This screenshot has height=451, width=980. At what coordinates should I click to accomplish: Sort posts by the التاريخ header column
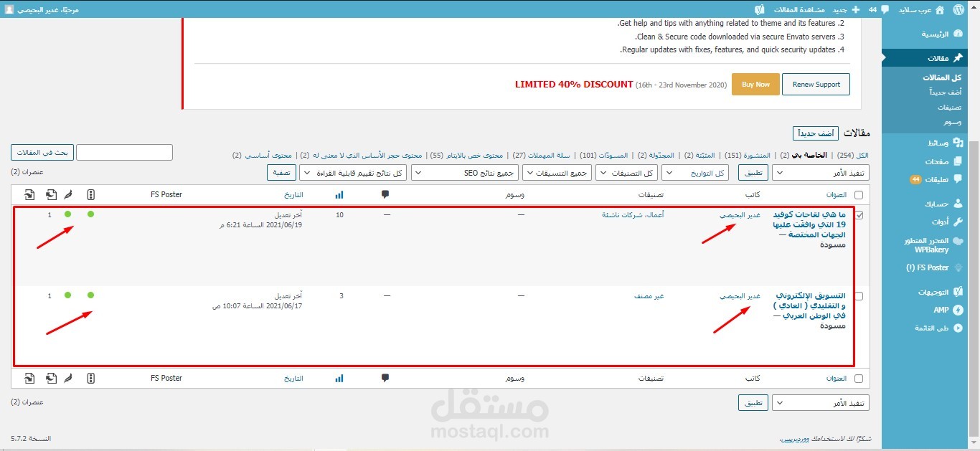coord(293,195)
